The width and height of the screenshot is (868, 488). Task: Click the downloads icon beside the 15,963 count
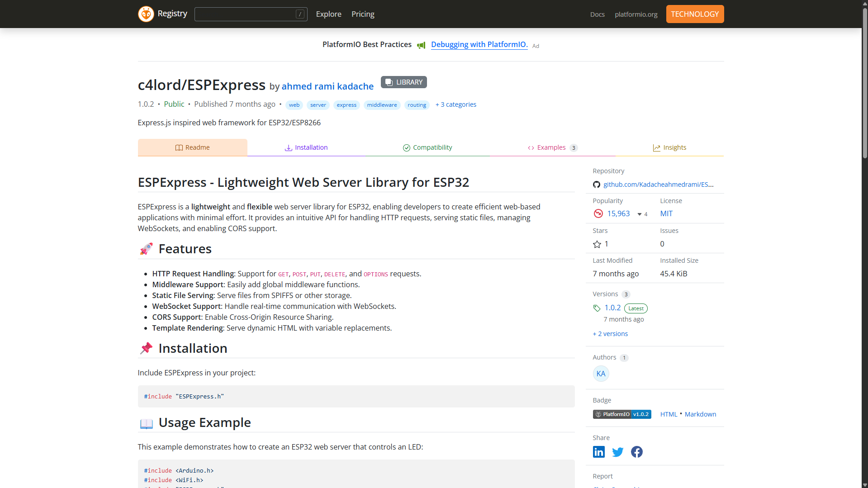(x=598, y=213)
